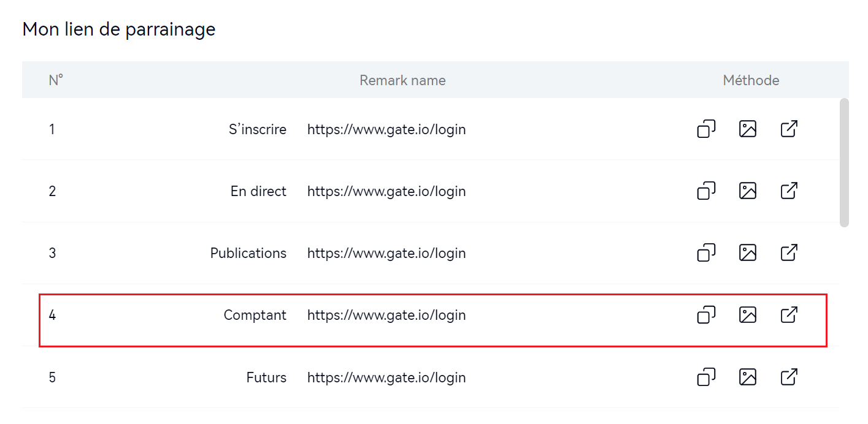
Task: Click the S'inscrire gate.io login URL
Action: (x=386, y=130)
